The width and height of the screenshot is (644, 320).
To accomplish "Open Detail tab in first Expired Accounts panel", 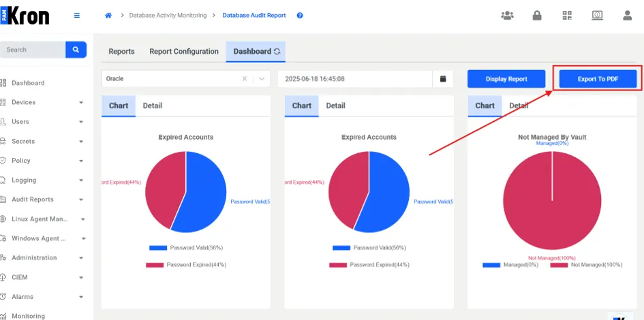I will 153,106.
